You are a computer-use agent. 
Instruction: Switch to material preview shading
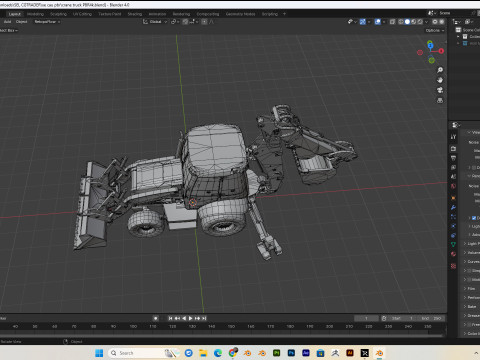tap(414, 22)
